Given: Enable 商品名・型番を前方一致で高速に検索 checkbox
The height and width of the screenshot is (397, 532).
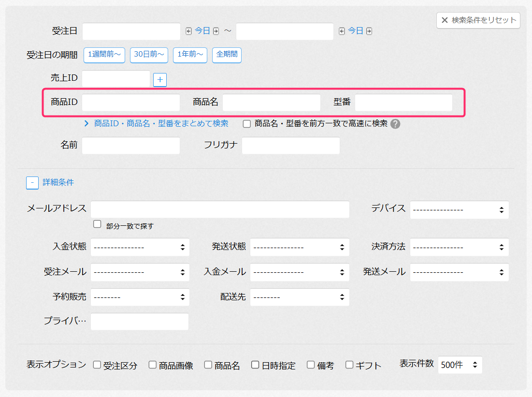Looking at the screenshot, I should 247,124.
